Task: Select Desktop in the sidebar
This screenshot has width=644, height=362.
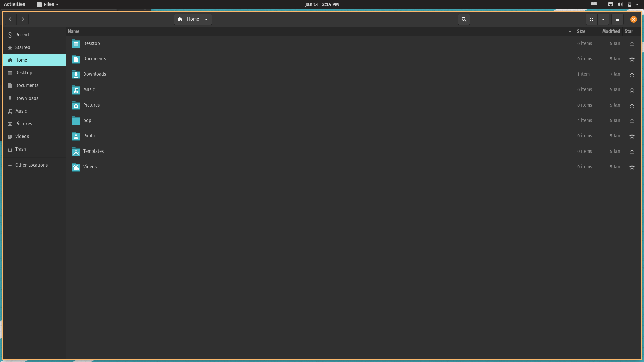Action: (34, 73)
